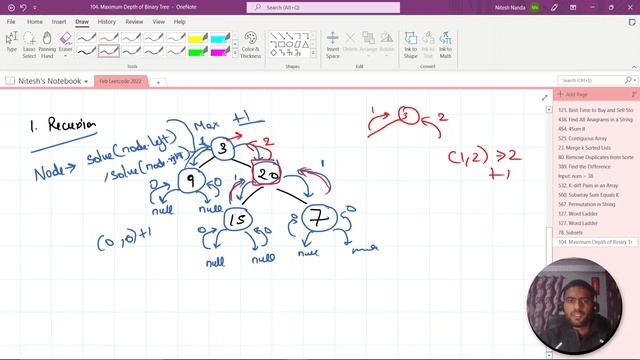Viewport: 640px width, 360px height.
Task: Choose the selected bottom-row red pen
Action: (x=109, y=51)
